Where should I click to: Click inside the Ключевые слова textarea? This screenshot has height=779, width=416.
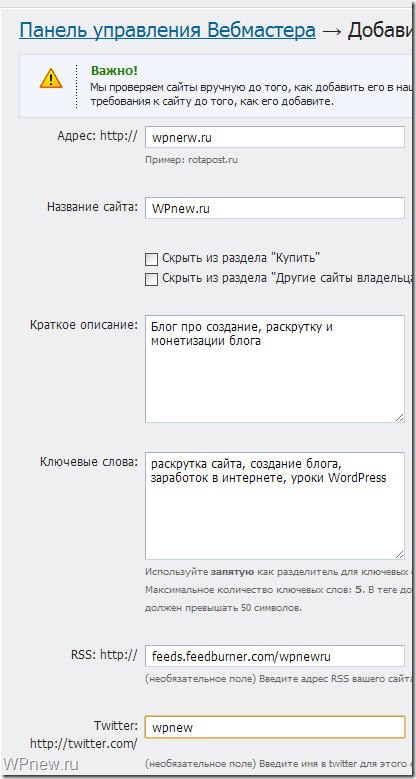275,506
